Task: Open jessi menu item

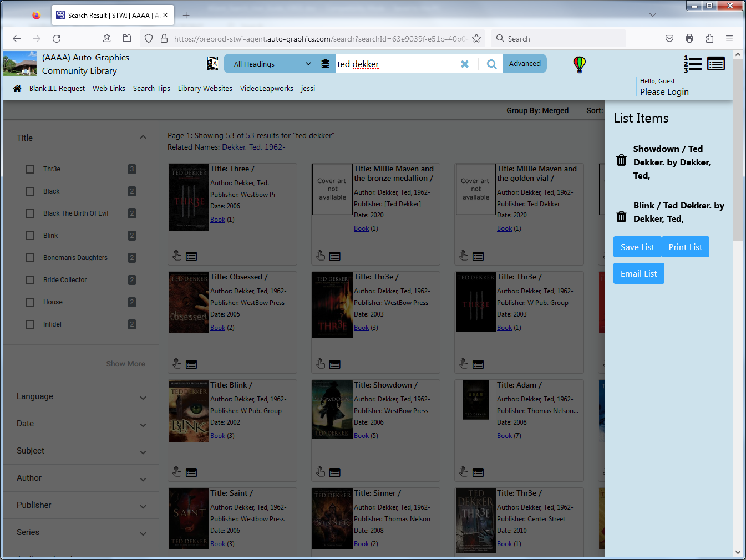Action: [x=308, y=89]
